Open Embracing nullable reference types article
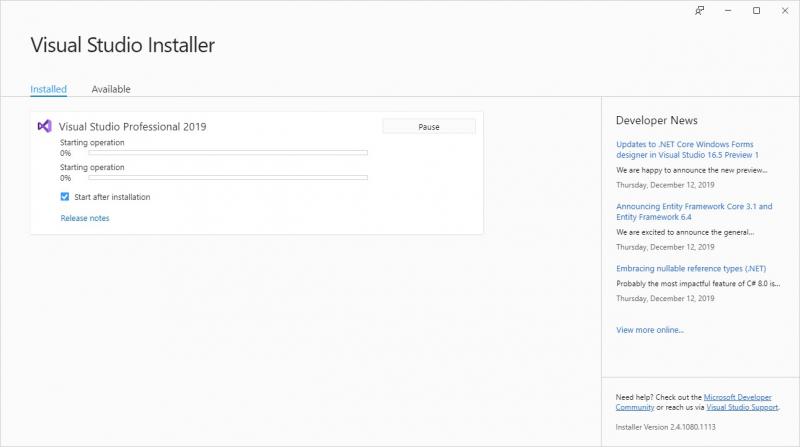Viewport: 800px width, 447px height. (x=691, y=268)
